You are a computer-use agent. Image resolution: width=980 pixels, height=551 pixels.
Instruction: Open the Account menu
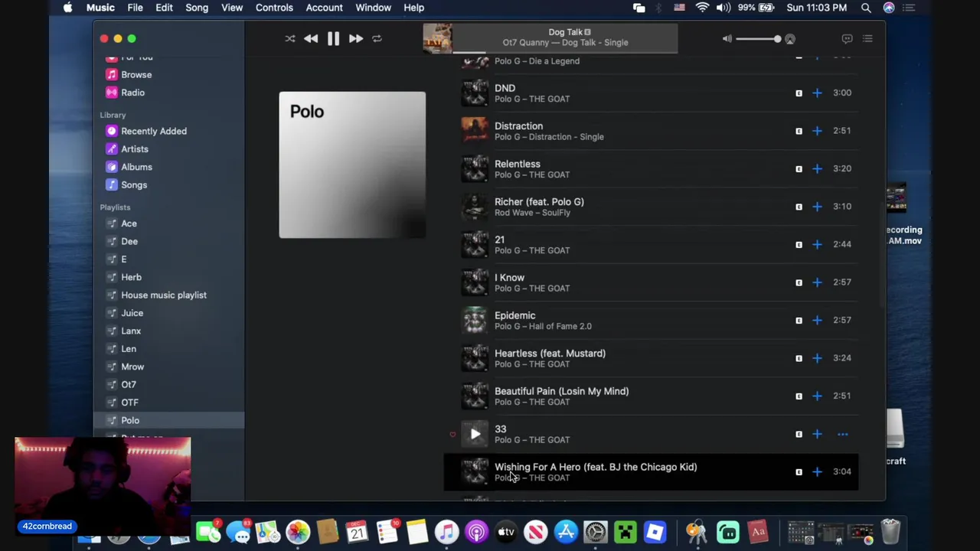324,8
